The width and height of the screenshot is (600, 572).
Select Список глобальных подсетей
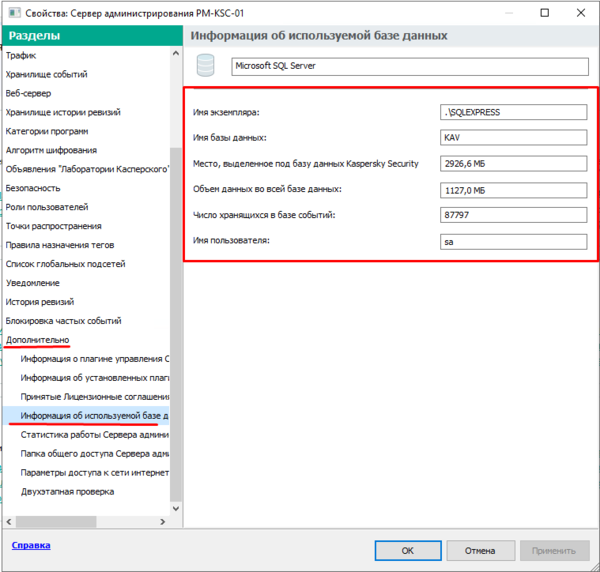click(65, 264)
